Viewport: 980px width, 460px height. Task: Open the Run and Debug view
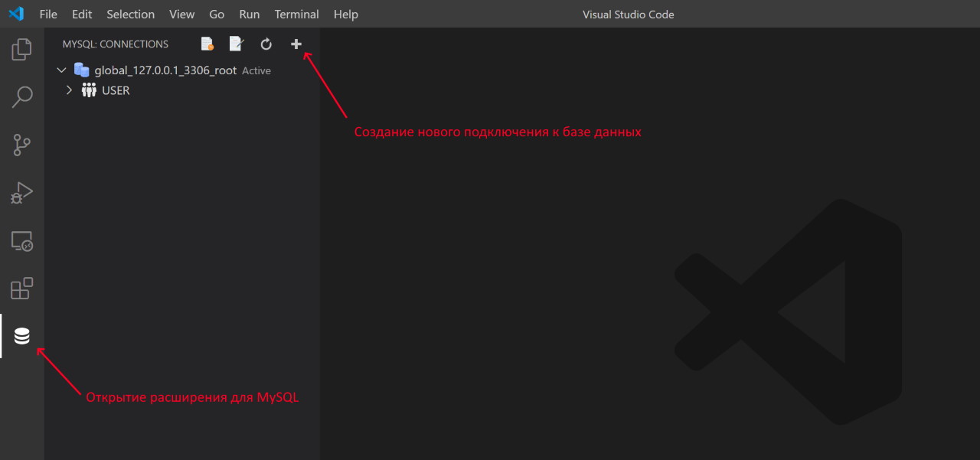click(22, 193)
